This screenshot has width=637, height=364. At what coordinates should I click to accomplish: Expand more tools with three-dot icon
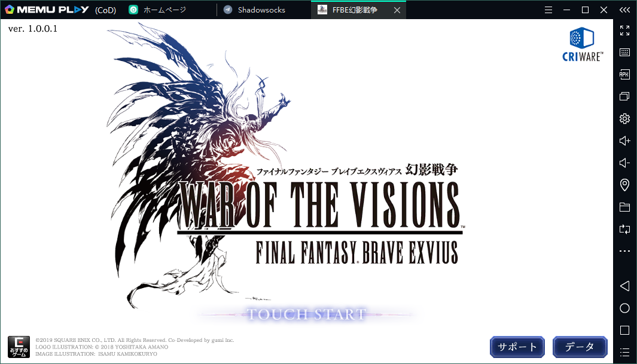(x=624, y=251)
